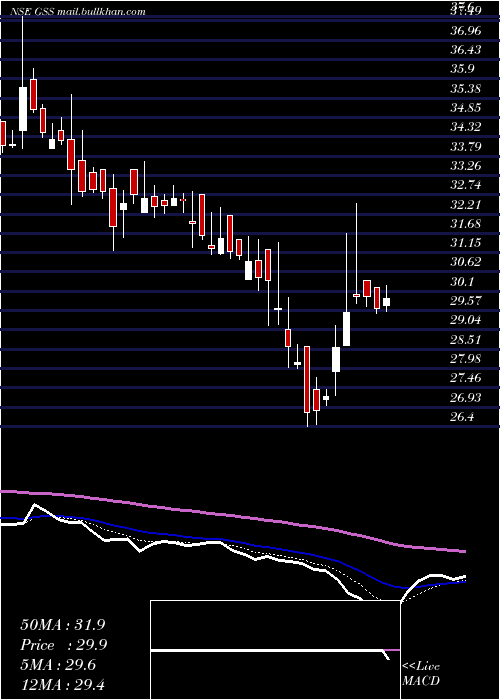Select the 27.98 price value

tap(466, 358)
